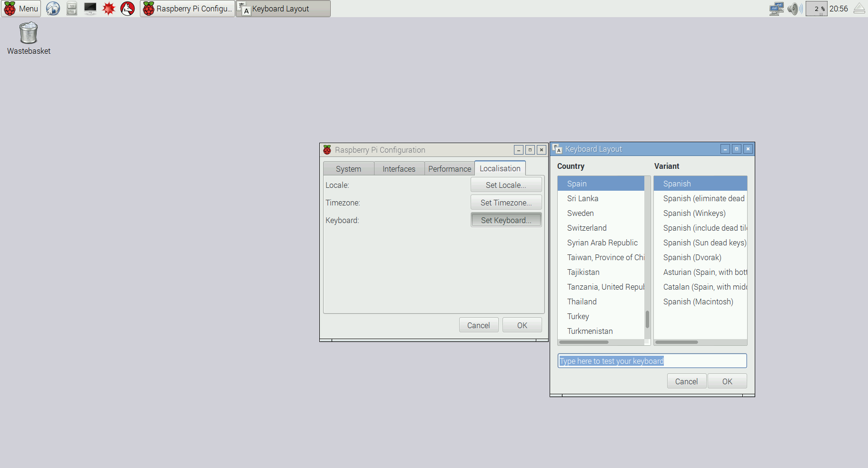Screen dimensions: 868x468
Task: Click the Country column header
Action: click(571, 166)
